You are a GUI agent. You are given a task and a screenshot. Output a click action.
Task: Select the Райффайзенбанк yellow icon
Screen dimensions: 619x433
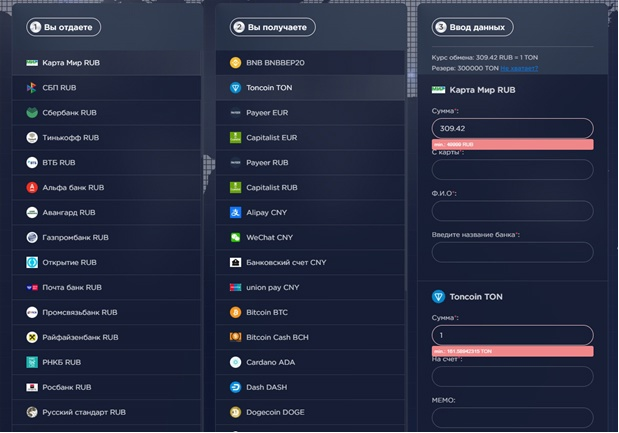(x=32, y=337)
